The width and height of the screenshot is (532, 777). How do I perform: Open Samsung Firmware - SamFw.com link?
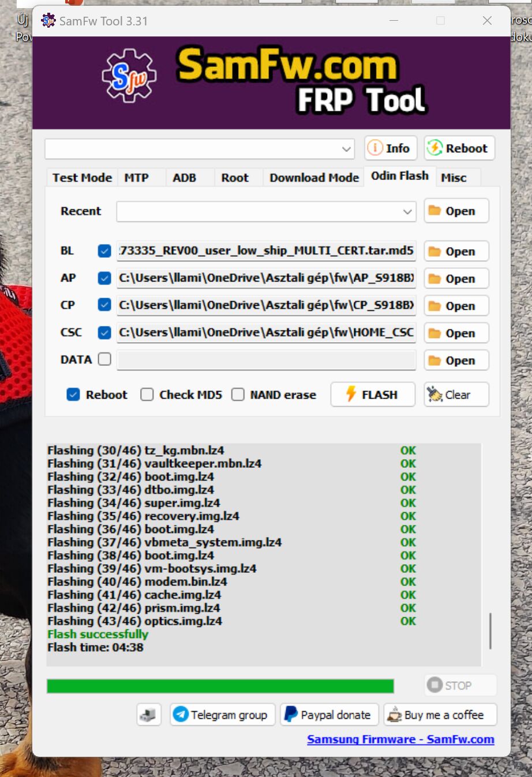pyautogui.click(x=400, y=740)
